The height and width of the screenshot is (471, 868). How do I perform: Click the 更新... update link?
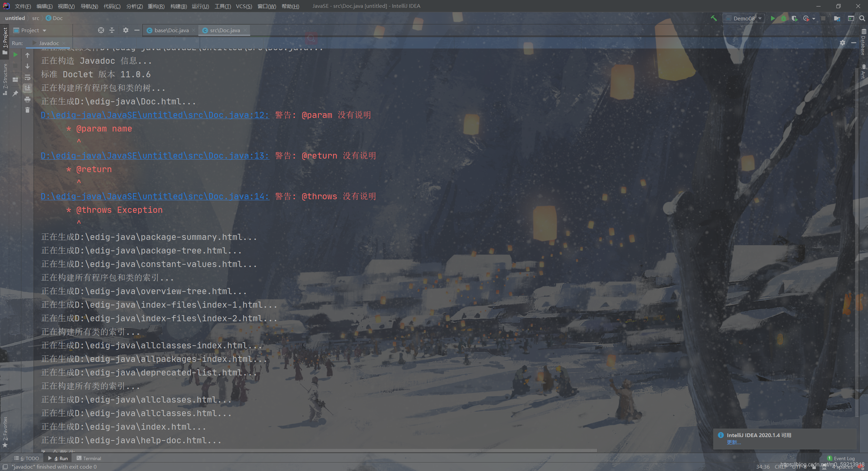coord(734,442)
